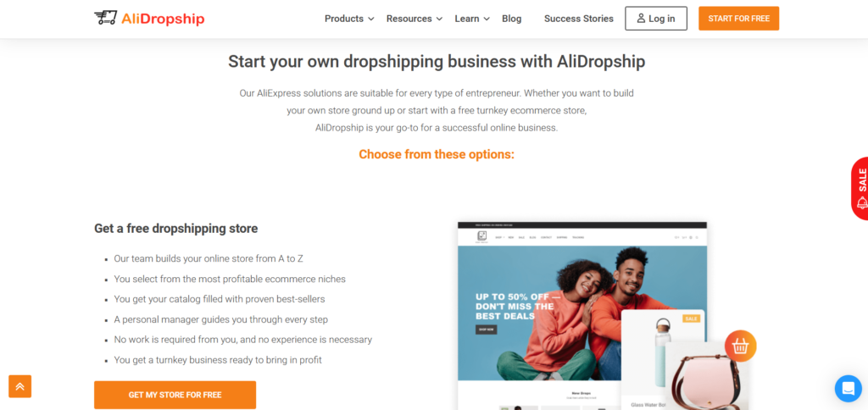868x410 pixels.
Task: Click the orange shopping basket icon
Action: click(740, 346)
